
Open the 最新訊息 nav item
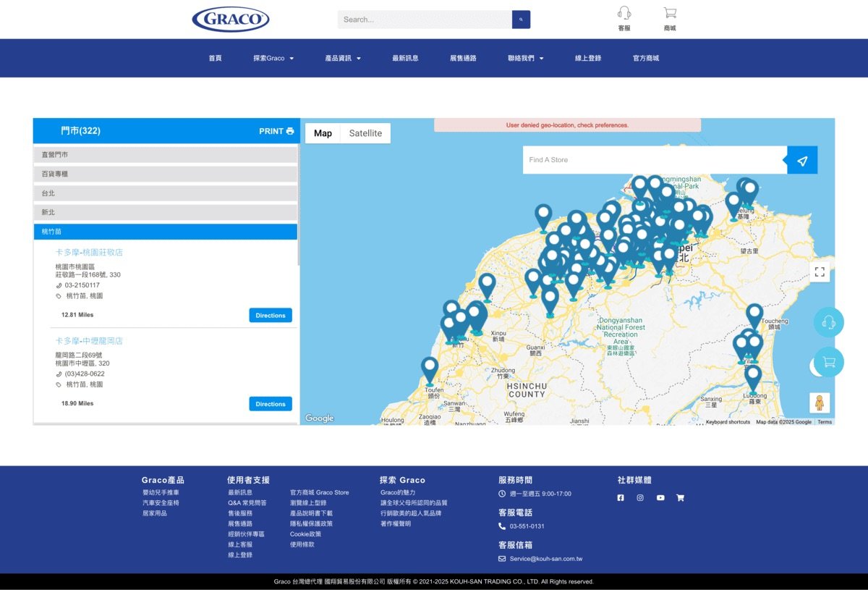(x=405, y=58)
